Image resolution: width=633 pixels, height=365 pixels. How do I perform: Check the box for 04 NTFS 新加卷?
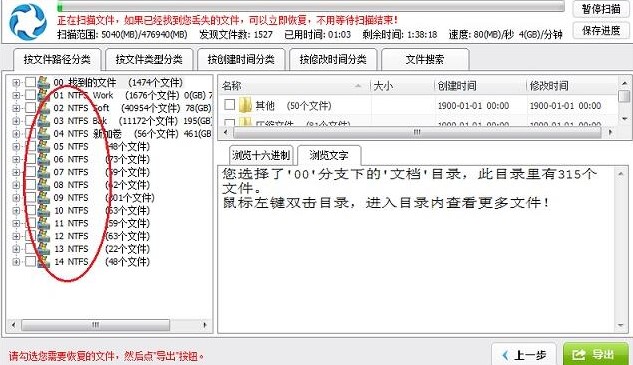30,134
